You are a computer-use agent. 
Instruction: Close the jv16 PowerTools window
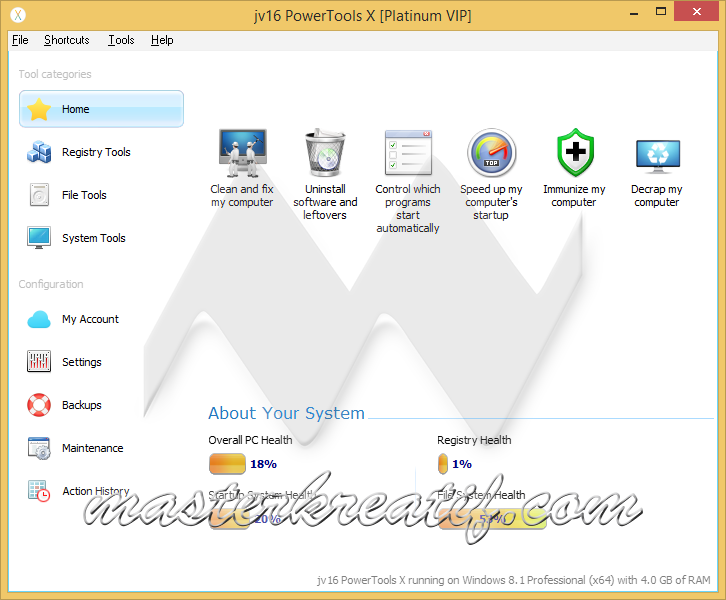click(697, 12)
